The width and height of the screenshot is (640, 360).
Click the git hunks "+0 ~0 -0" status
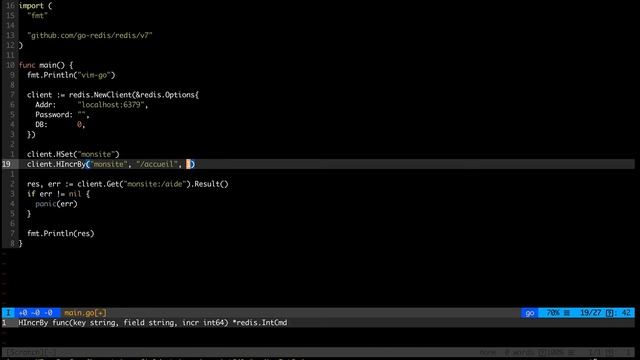click(36, 313)
